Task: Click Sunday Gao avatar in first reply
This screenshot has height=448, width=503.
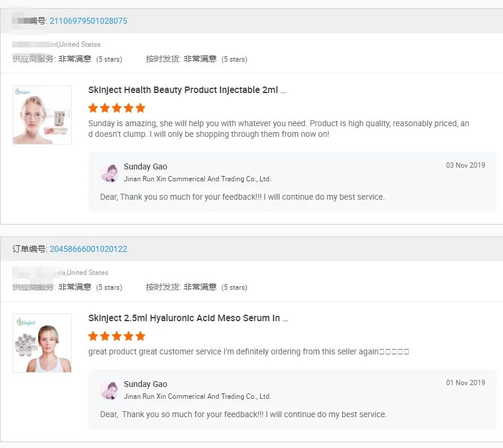Action: pos(110,172)
